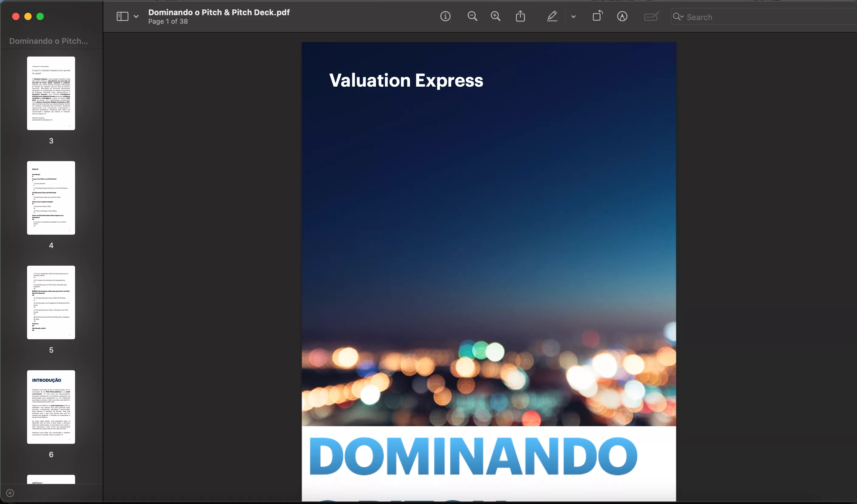Zoom in the PDF page
This screenshot has width=857, height=504.
tap(495, 16)
